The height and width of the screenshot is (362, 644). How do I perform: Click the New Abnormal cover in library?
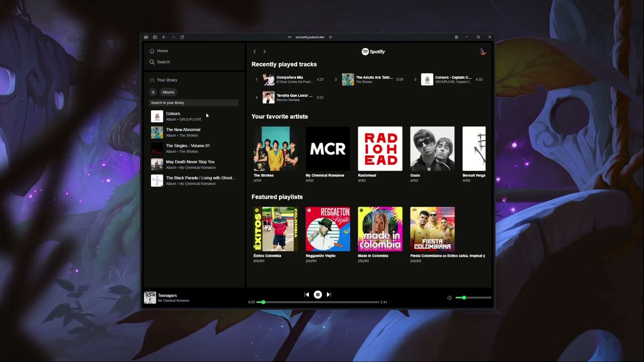point(157,132)
